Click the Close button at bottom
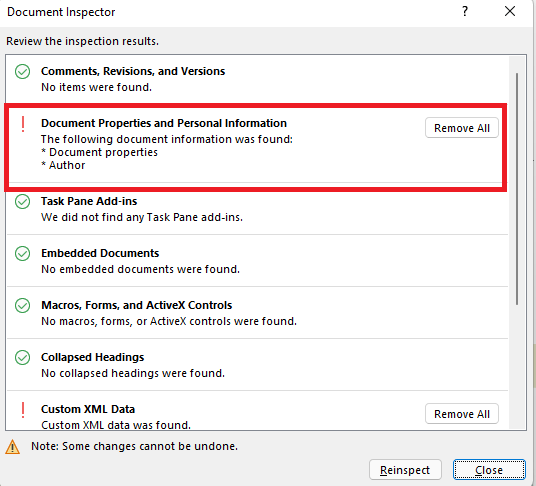This screenshot has width=536, height=486. click(x=489, y=470)
